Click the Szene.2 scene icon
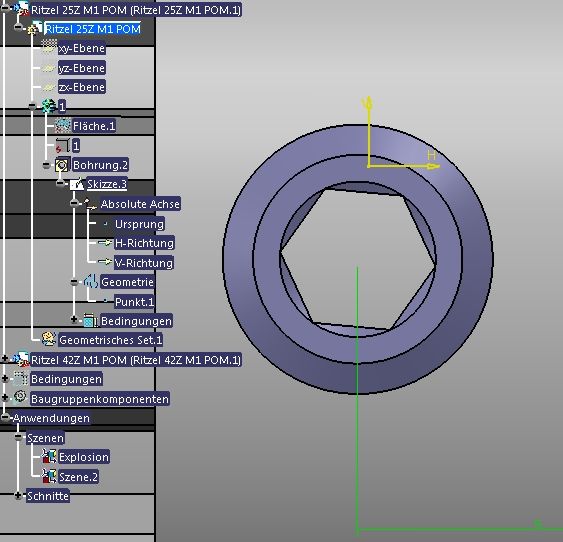Screen dimensions: 563x542 pyautogui.click(x=49, y=476)
